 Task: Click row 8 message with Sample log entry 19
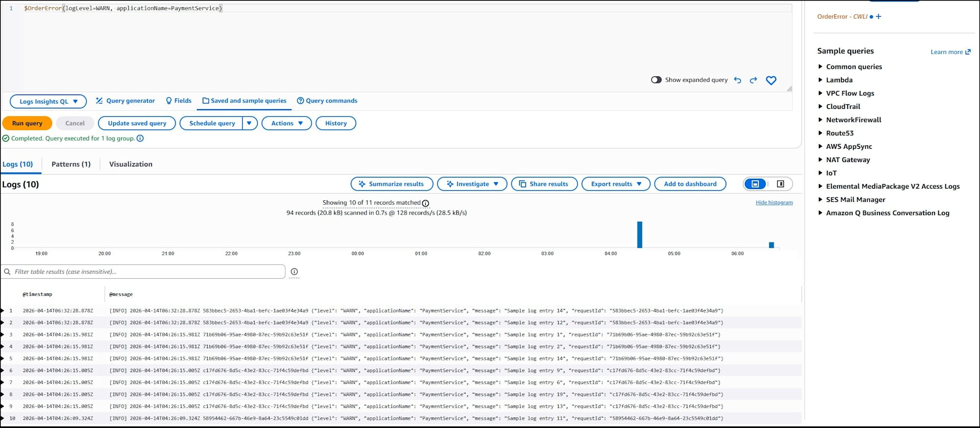(416, 395)
